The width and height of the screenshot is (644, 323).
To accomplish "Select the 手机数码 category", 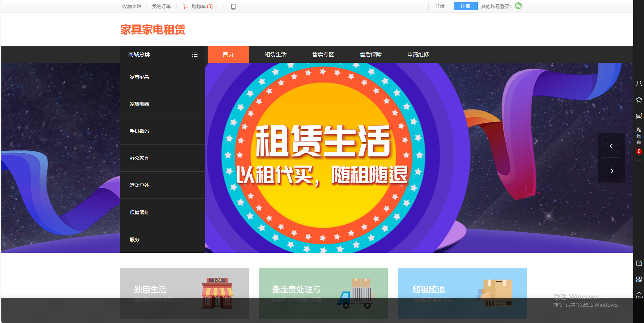I will point(139,131).
